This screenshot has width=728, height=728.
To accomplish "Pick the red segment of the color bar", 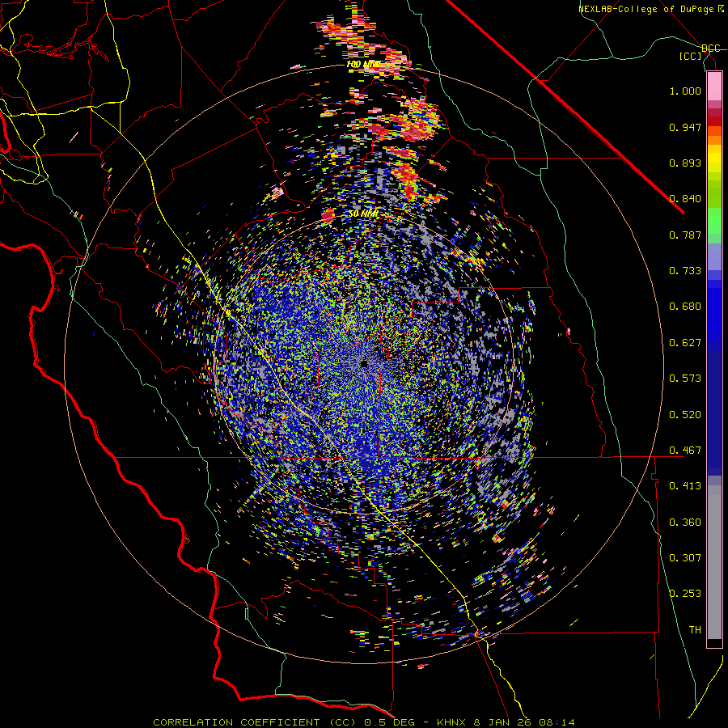I will [714, 121].
